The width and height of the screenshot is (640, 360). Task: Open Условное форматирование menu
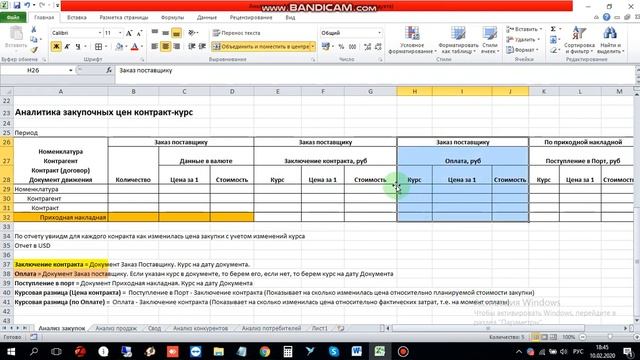[x=412, y=40]
